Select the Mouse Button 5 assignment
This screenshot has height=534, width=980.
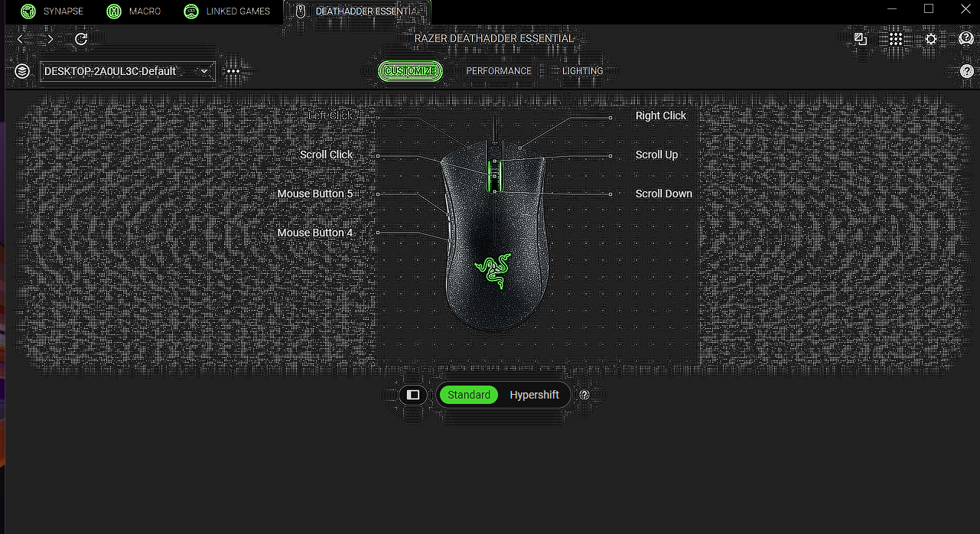(x=315, y=194)
